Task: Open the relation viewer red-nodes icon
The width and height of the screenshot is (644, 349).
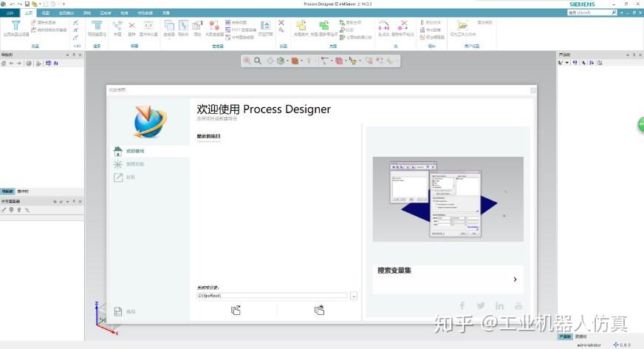Action: [x=214, y=25]
